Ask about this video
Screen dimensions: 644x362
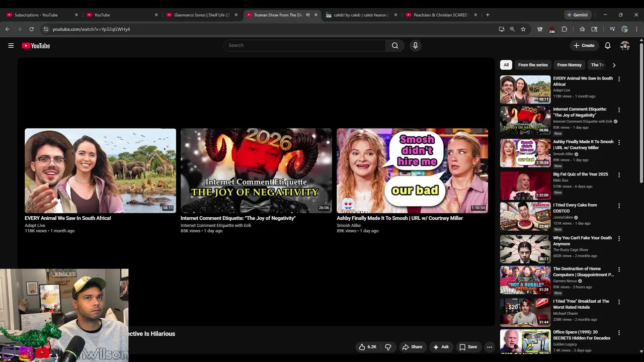point(441,347)
